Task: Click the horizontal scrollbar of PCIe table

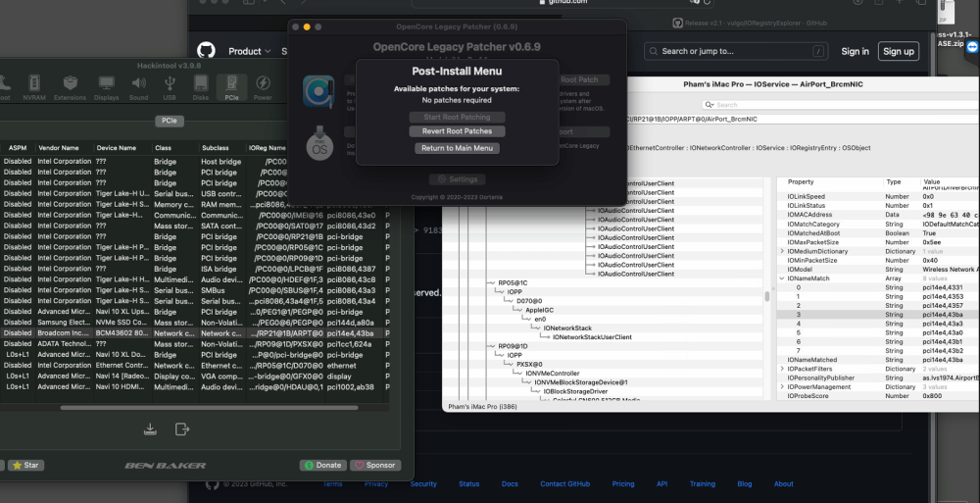Action: click(209, 408)
